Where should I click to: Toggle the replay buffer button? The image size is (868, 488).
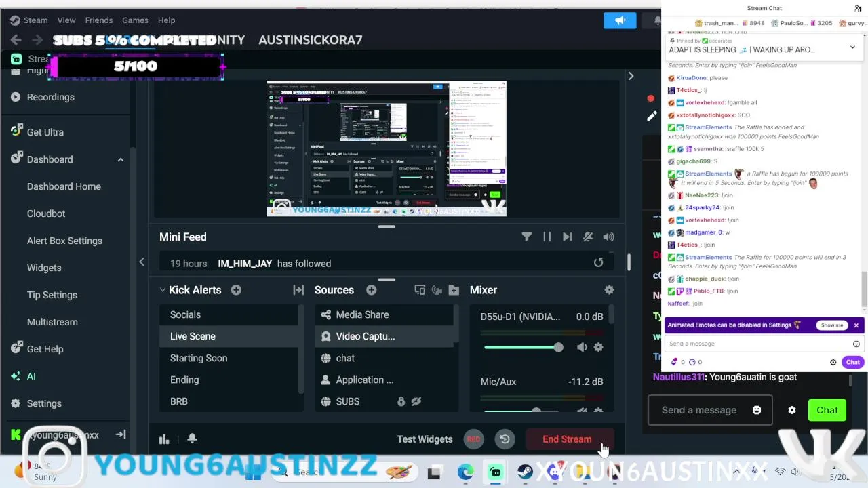[505, 439]
